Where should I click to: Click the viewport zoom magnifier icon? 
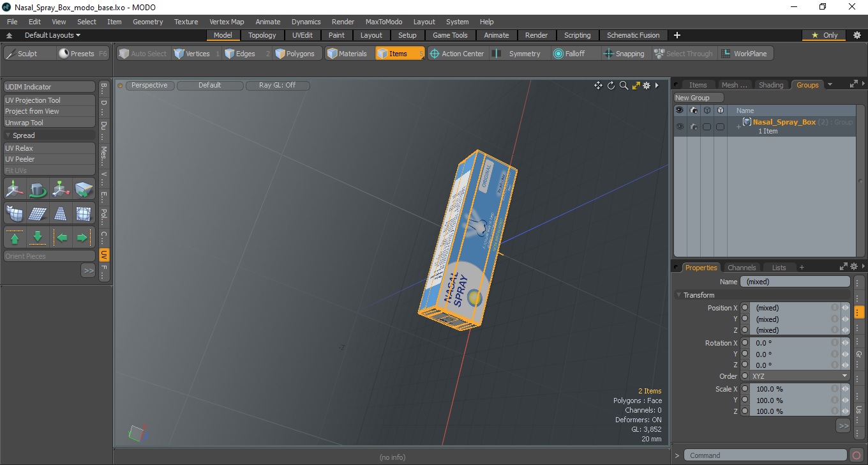624,86
